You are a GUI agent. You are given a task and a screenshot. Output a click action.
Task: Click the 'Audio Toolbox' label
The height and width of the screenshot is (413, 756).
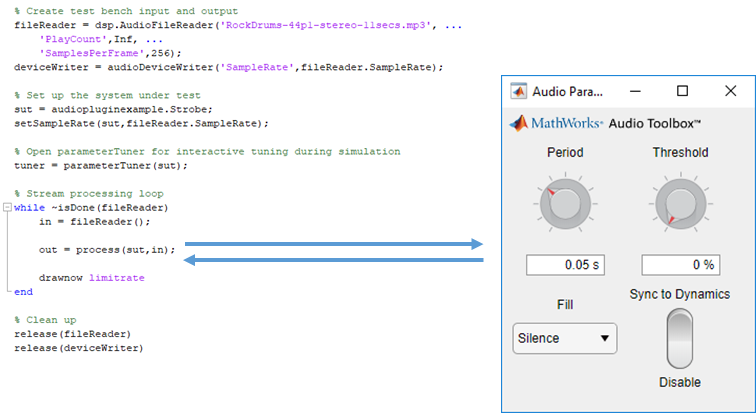pos(654,124)
